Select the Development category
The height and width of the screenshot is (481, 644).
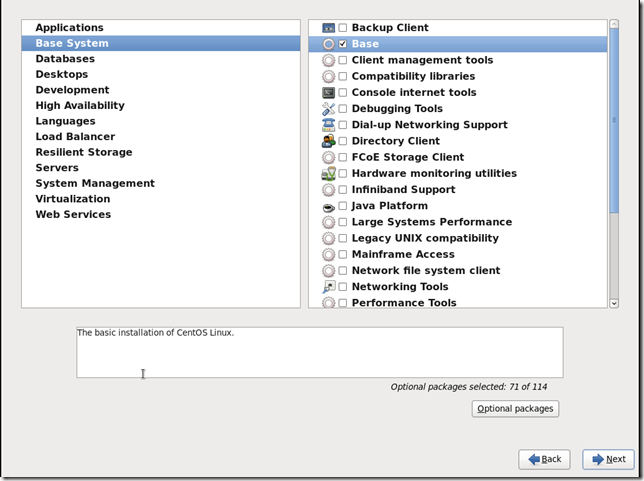point(161,90)
